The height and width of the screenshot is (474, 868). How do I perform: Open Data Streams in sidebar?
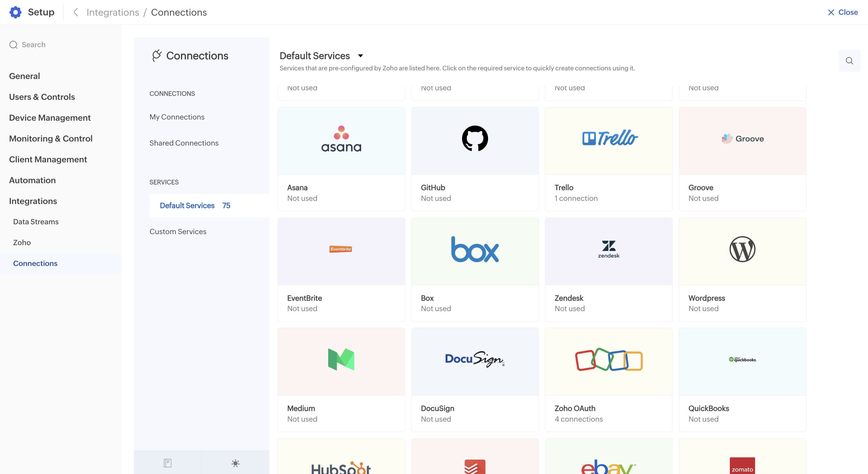[36, 221]
